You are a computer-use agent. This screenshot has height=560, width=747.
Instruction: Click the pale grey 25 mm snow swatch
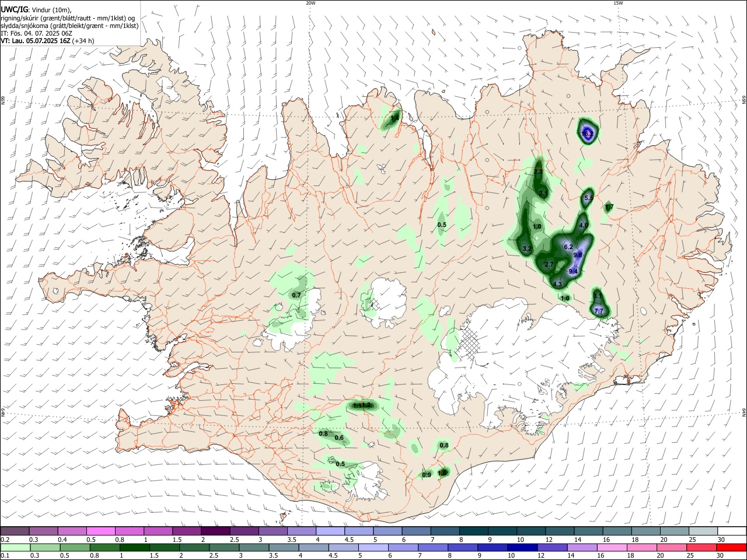point(704,531)
